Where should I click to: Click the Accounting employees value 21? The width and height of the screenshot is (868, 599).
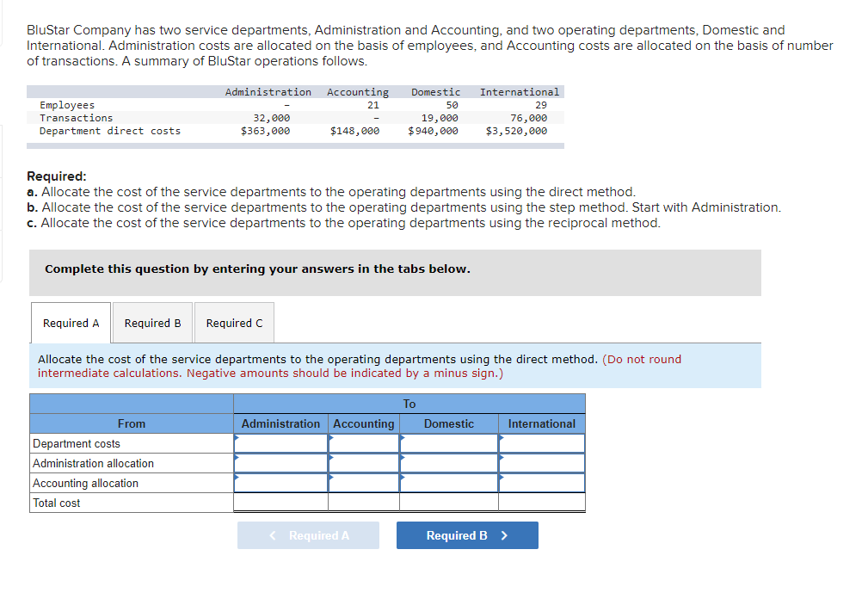pos(373,105)
